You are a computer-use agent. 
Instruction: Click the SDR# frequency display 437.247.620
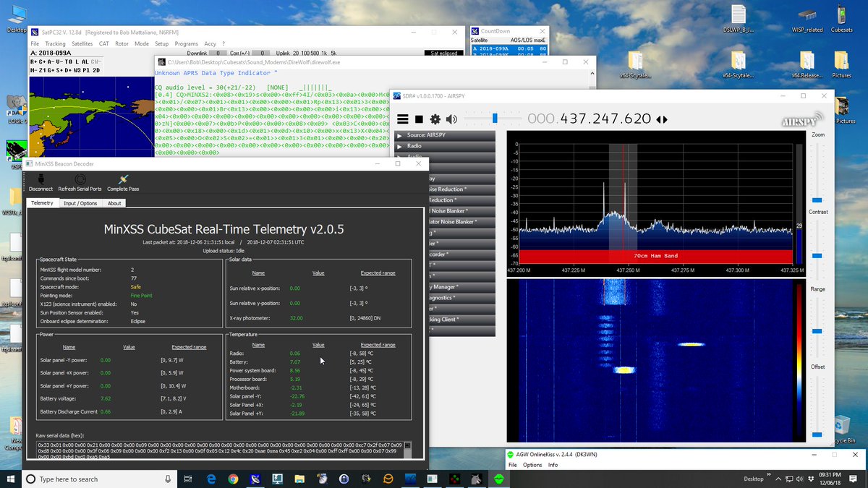590,119
